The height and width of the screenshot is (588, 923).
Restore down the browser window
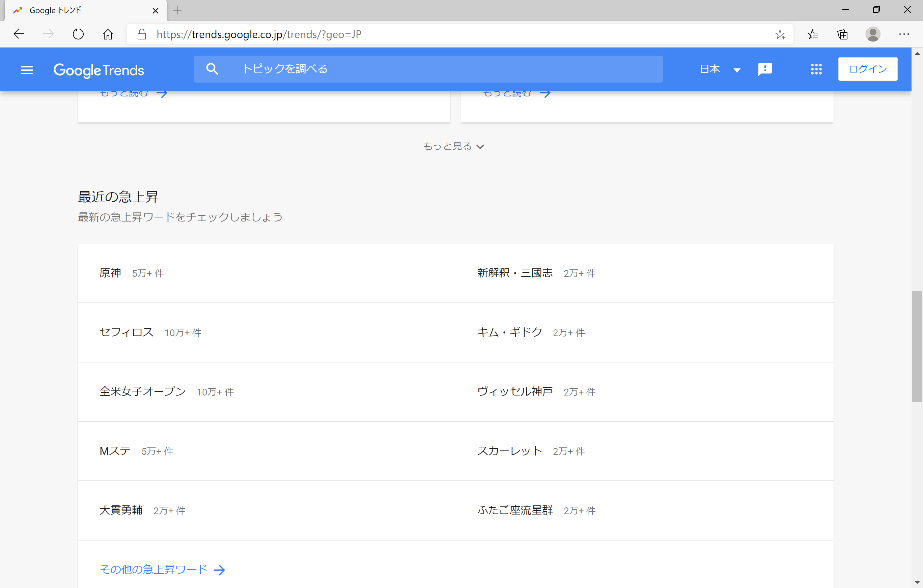pyautogui.click(x=876, y=9)
